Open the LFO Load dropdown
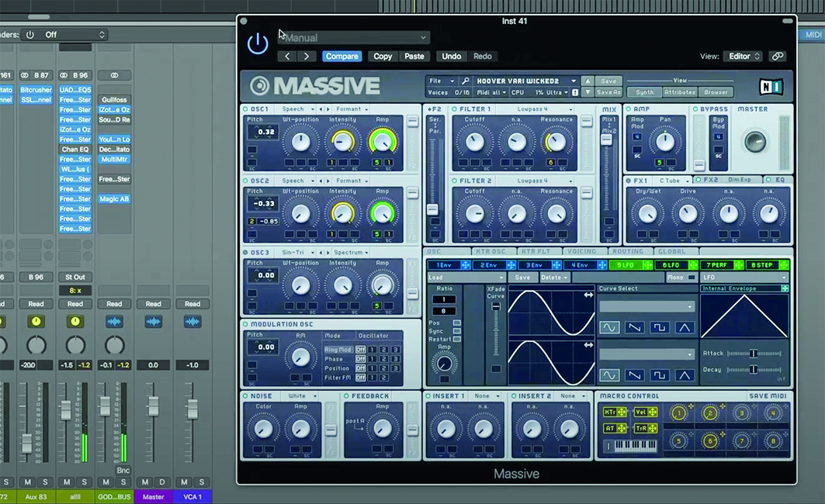The width and height of the screenshot is (825, 504). pyautogui.click(x=466, y=278)
